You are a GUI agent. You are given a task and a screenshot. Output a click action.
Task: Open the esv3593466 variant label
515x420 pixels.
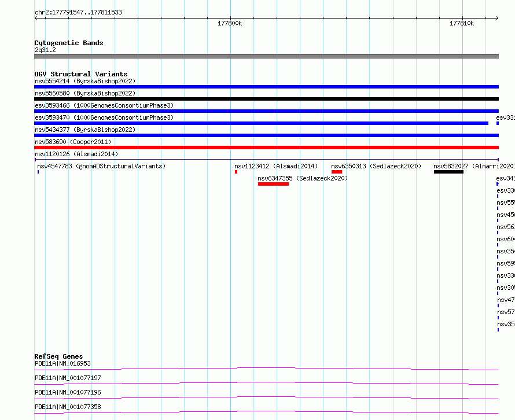point(104,105)
